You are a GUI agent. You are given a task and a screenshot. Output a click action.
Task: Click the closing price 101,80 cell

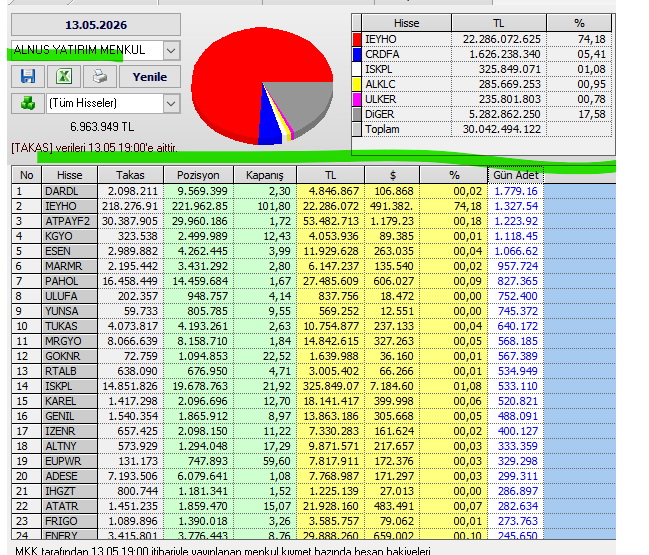coord(265,206)
